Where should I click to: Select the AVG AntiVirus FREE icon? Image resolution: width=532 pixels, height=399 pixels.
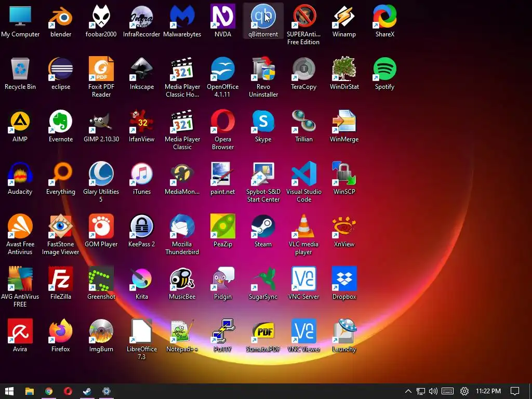tap(20, 279)
